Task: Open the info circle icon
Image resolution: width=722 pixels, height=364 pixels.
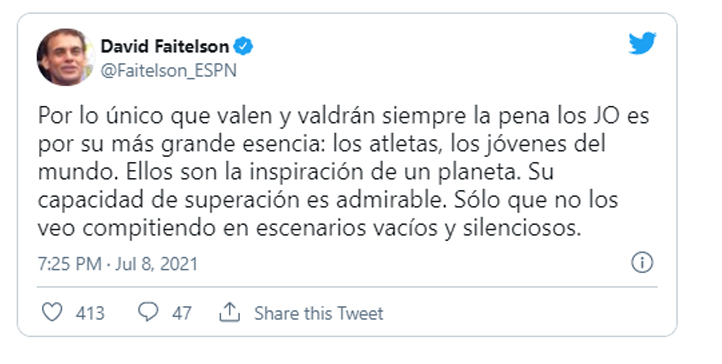Action: [642, 263]
